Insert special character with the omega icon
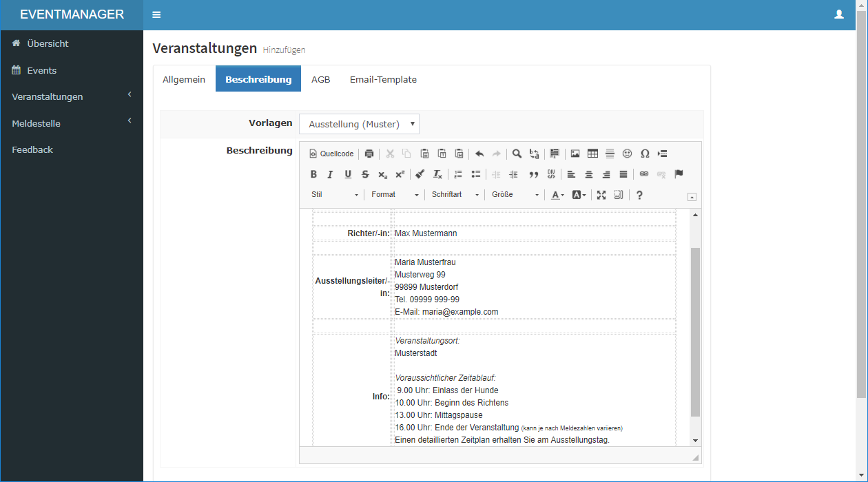 click(645, 154)
